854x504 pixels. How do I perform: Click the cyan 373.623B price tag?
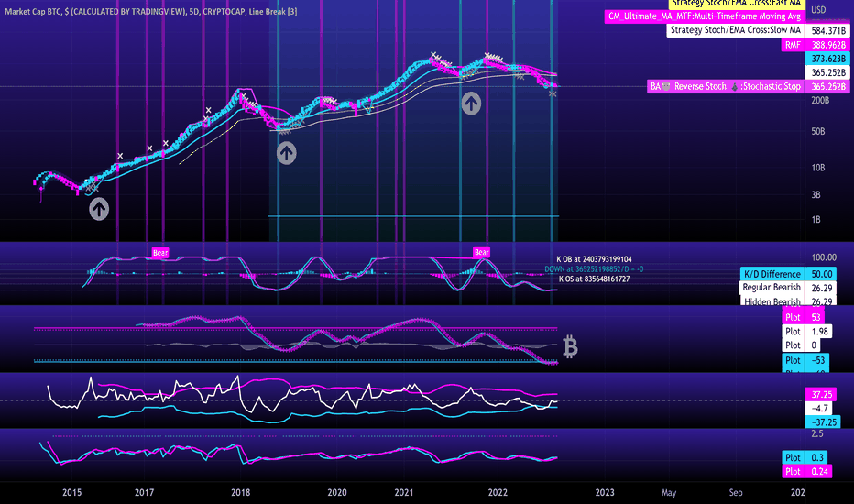(828, 59)
